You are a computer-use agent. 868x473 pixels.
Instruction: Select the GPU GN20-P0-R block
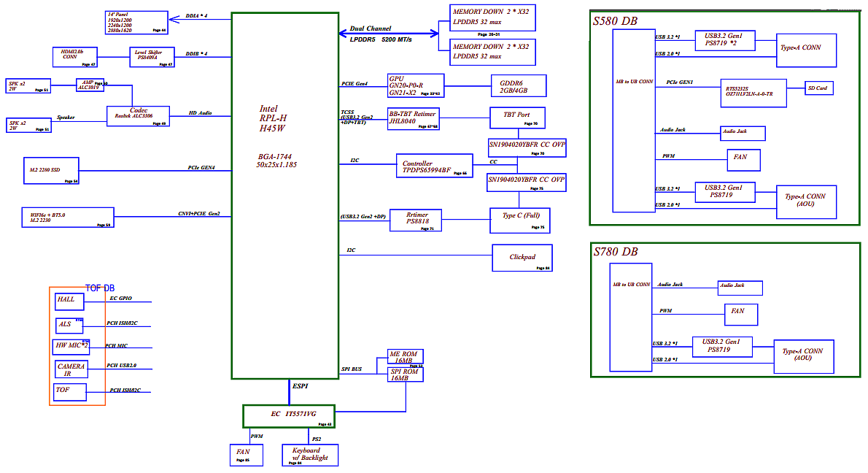(416, 86)
